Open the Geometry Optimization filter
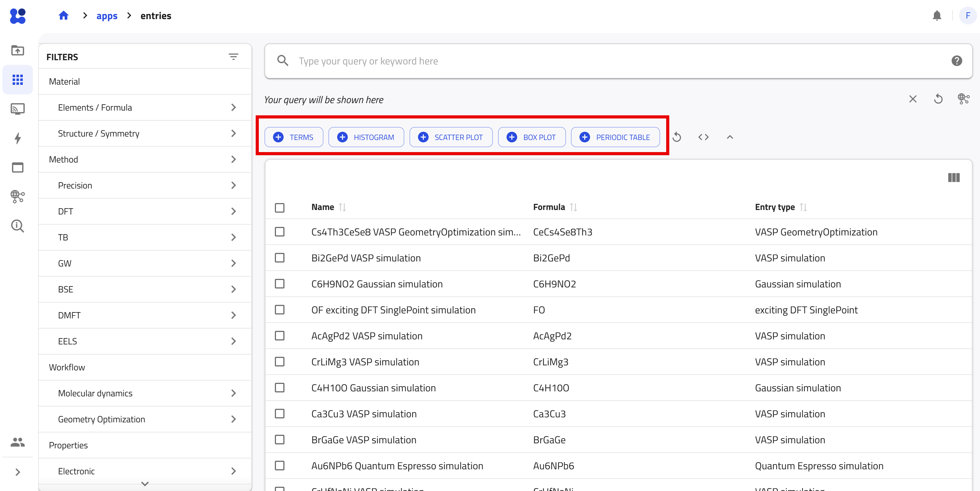 [145, 419]
